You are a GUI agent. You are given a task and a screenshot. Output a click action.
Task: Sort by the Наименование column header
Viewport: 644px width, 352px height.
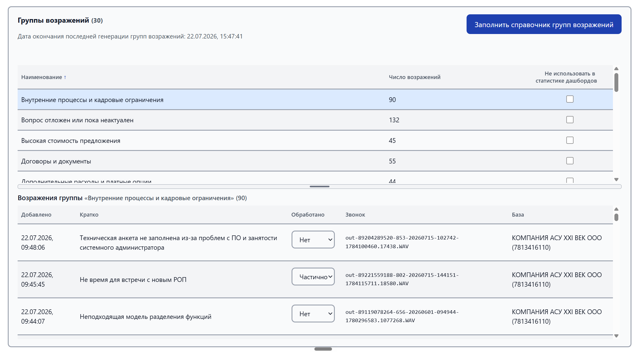click(x=44, y=77)
